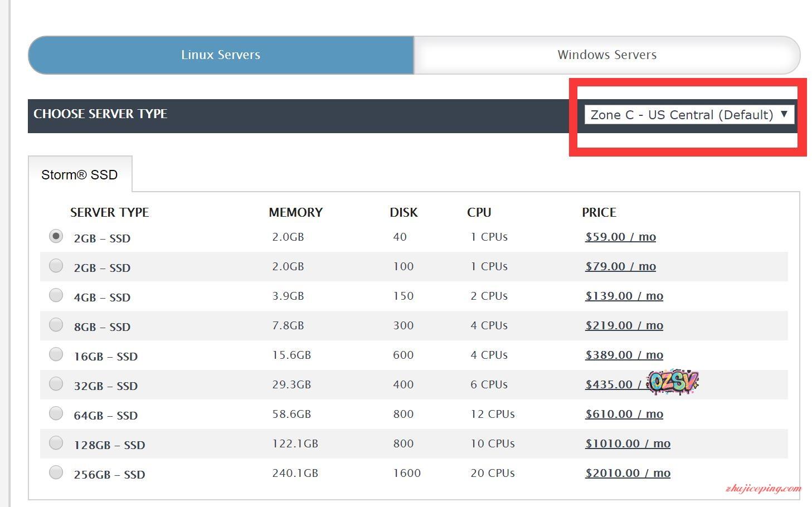Click the colorful OZSV graffiti sticker icon
This screenshot has height=507, width=812.
(x=673, y=382)
